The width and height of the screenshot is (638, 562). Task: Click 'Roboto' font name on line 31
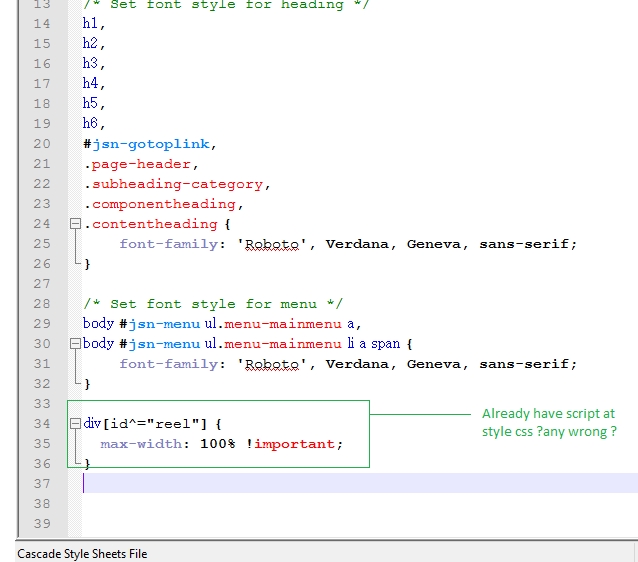point(272,364)
